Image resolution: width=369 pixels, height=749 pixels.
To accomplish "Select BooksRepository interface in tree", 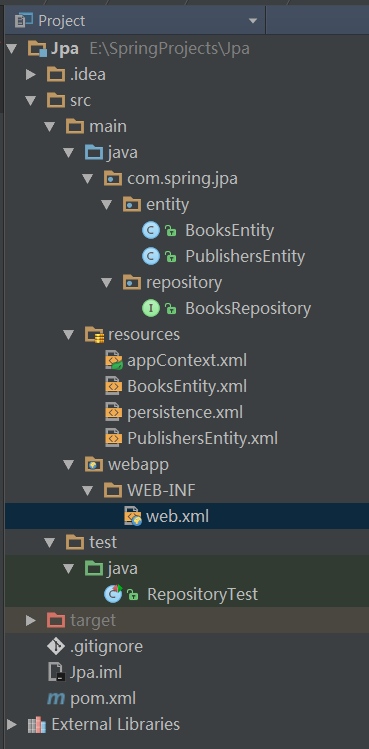I will pos(248,309).
